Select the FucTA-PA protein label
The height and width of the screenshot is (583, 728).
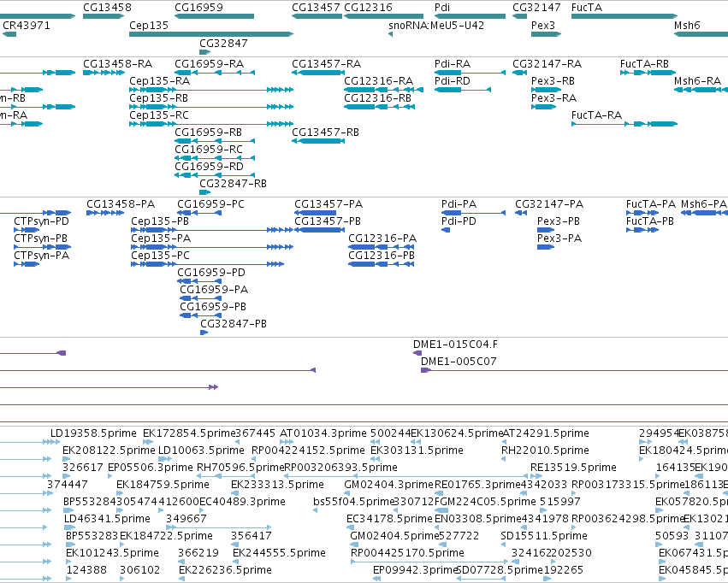point(650,204)
